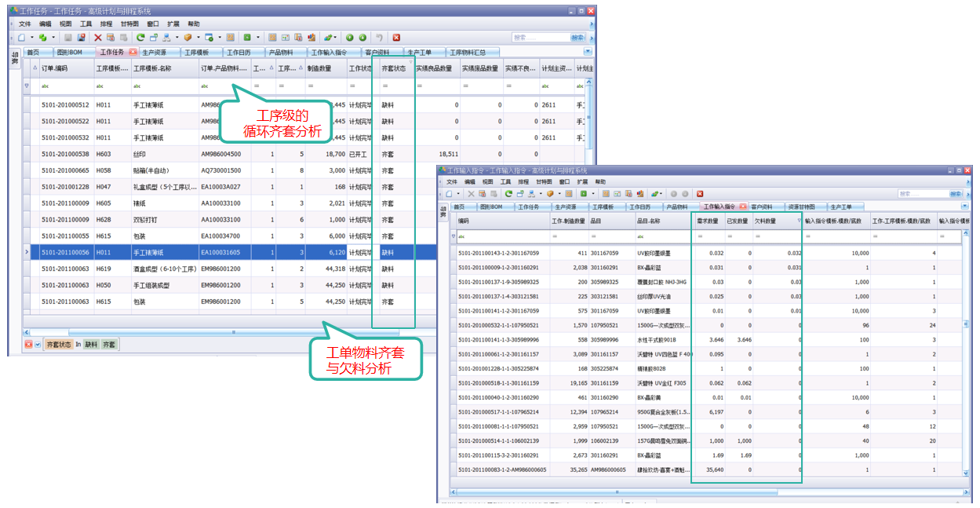Click green square icon in 工作输入指令 toolbar
The height and width of the screenshot is (508, 980).
[584, 193]
